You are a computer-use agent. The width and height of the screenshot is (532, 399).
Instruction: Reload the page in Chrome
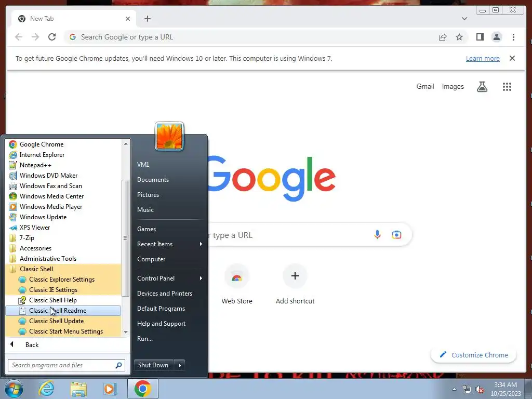coord(52,37)
